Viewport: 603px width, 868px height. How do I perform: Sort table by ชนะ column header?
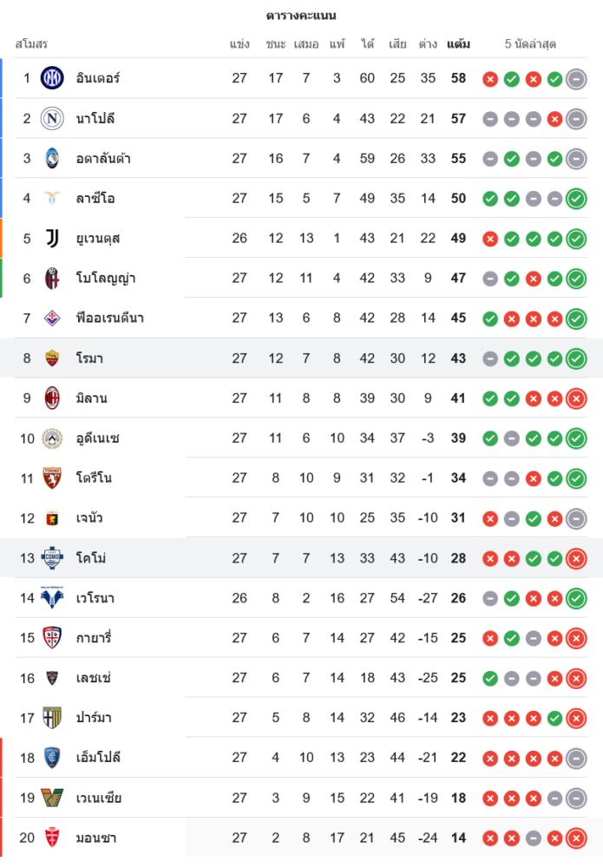[276, 44]
